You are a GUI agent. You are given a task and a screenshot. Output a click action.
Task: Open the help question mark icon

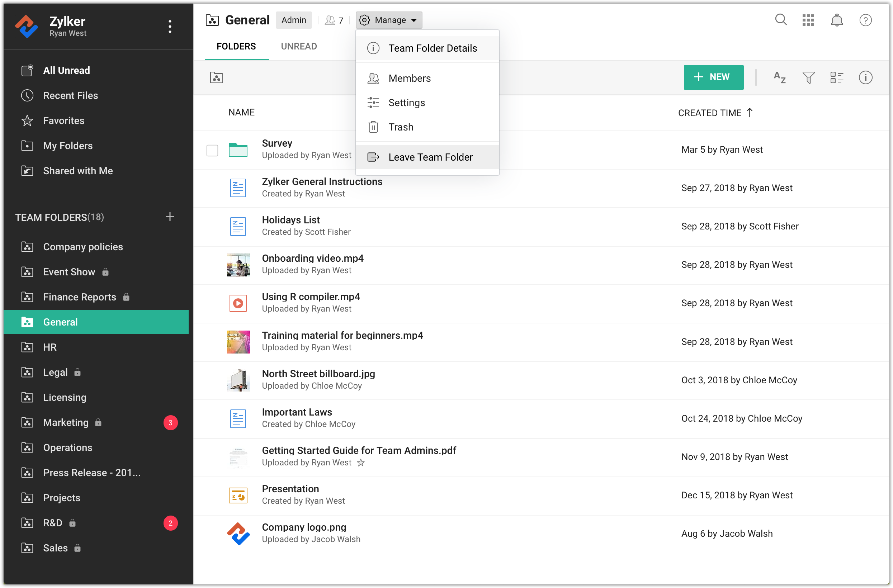pyautogui.click(x=865, y=20)
